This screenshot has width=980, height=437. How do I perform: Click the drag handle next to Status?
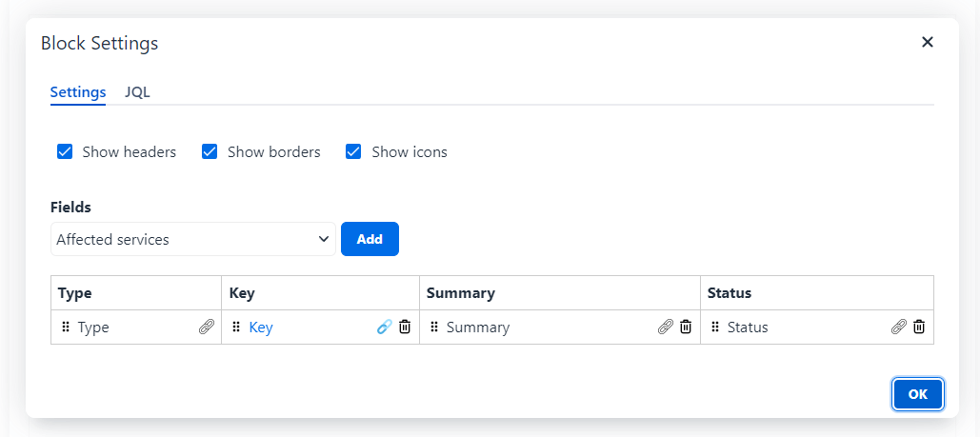715,327
